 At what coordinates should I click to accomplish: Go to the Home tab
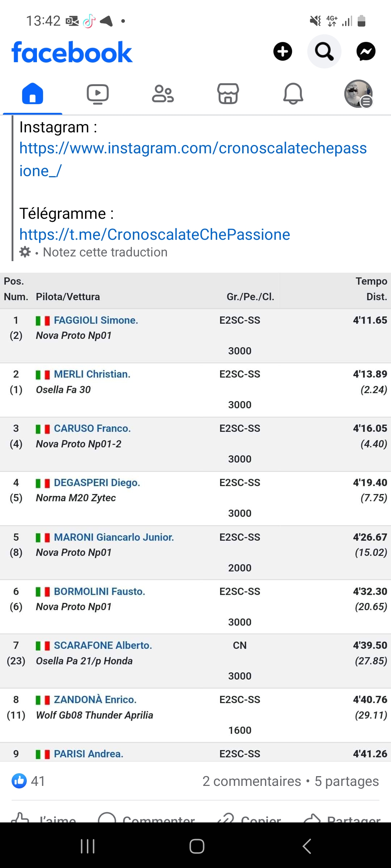[33, 94]
